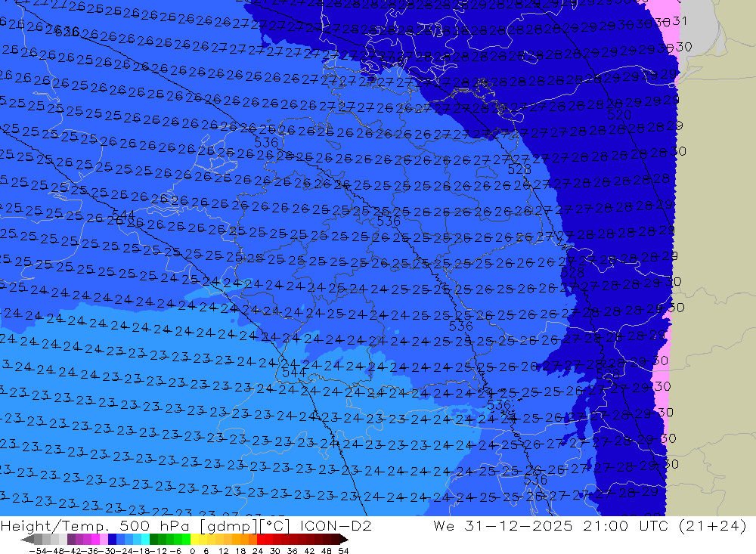The width and height of the screenshot is (756, 554).
Task: Select the cyan legend swatch
Action: click(145, 539)
